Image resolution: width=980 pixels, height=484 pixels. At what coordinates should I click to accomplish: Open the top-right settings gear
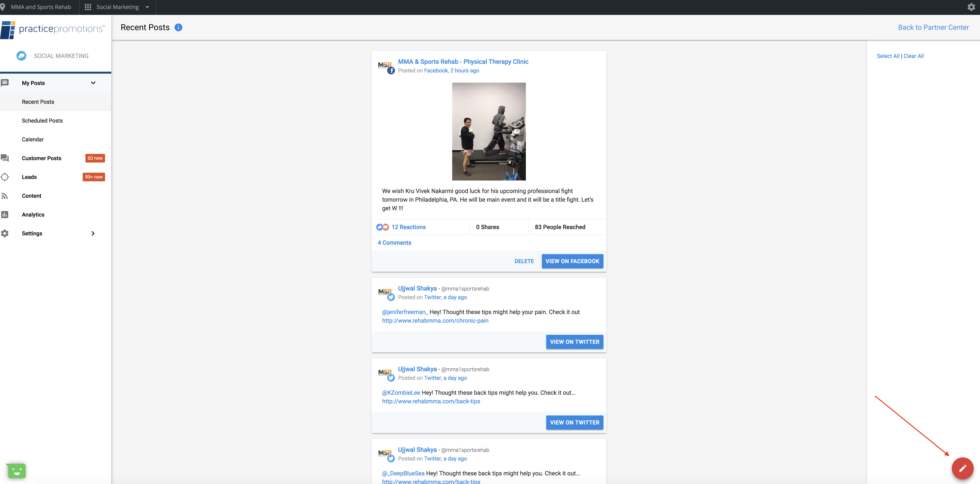click(x=971, y=7)
